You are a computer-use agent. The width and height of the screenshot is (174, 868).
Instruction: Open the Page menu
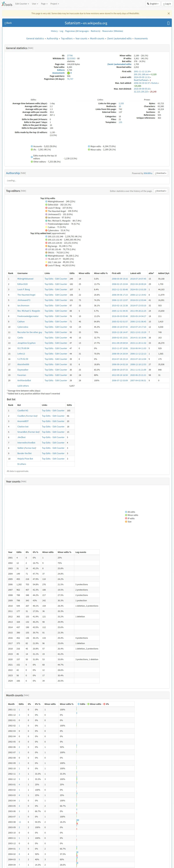tap(44, 4)
